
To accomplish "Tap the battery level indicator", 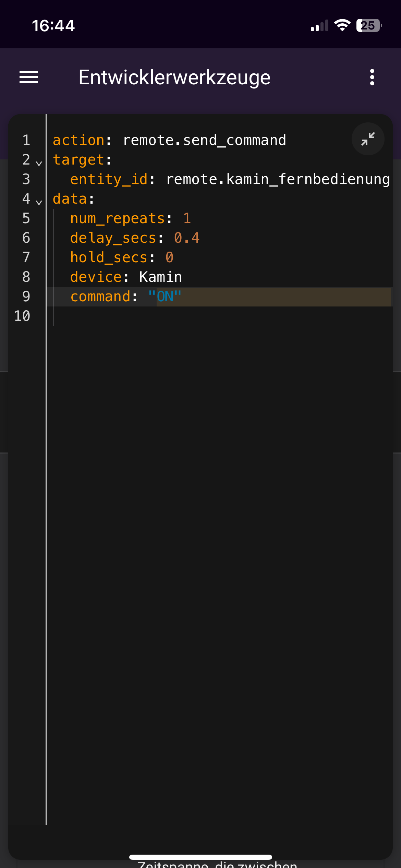I will (369, 25).
